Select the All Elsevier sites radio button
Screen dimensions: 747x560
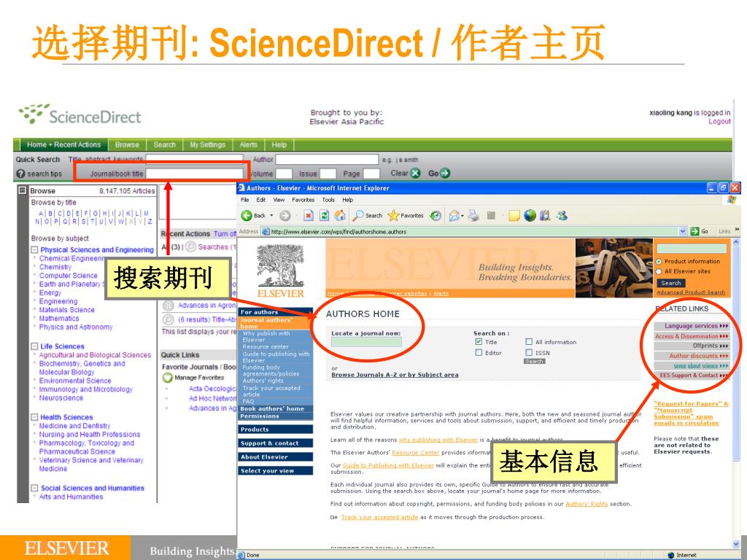click(x=659, y=271)
